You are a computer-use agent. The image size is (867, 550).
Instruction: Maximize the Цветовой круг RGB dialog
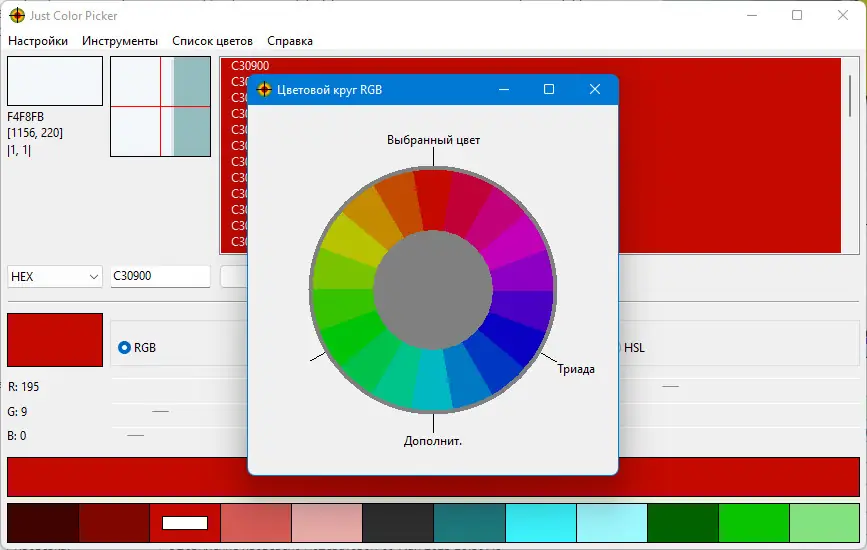(549, 89)
